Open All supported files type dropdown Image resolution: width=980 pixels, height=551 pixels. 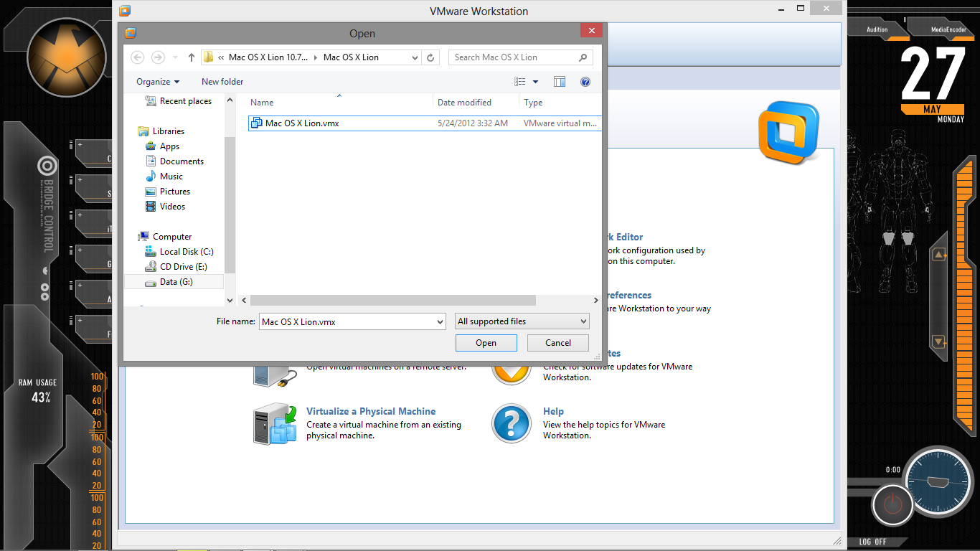[x=522, y=321]
